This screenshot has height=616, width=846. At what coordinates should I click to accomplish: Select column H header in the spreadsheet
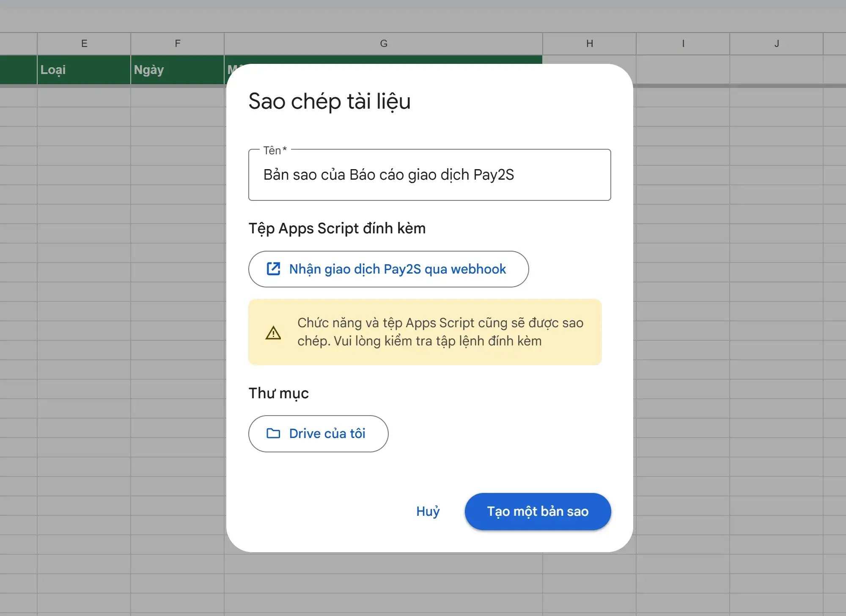tap(590, 44)
